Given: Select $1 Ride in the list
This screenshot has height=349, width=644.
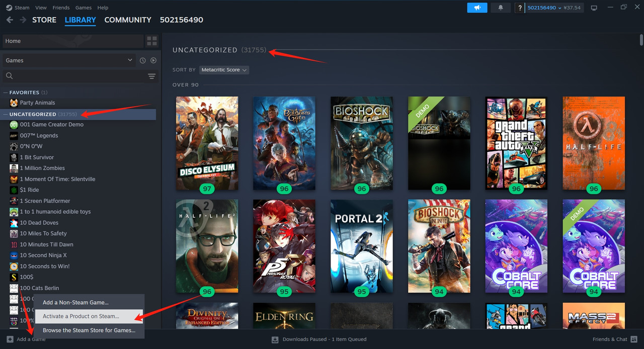Looking at the screenshot, I should (x=29, y=190).
